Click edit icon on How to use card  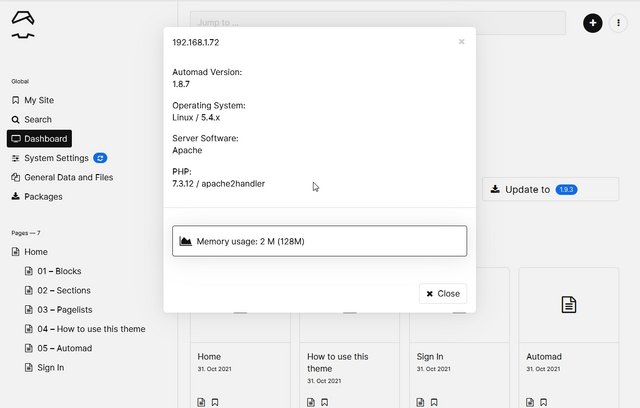(x=311, y=402)
